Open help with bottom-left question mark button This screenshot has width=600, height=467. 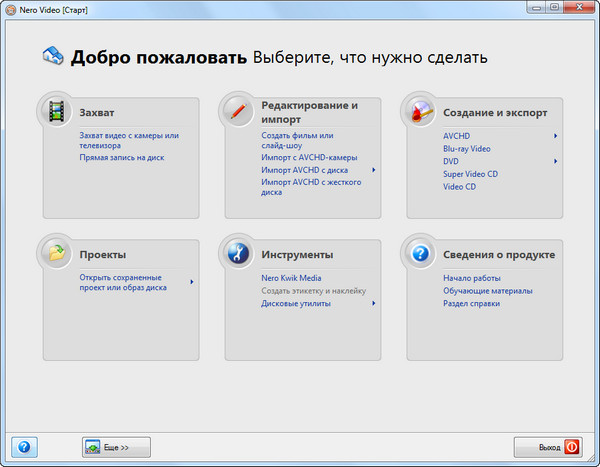pyautogui.click(x=24, y=446)
